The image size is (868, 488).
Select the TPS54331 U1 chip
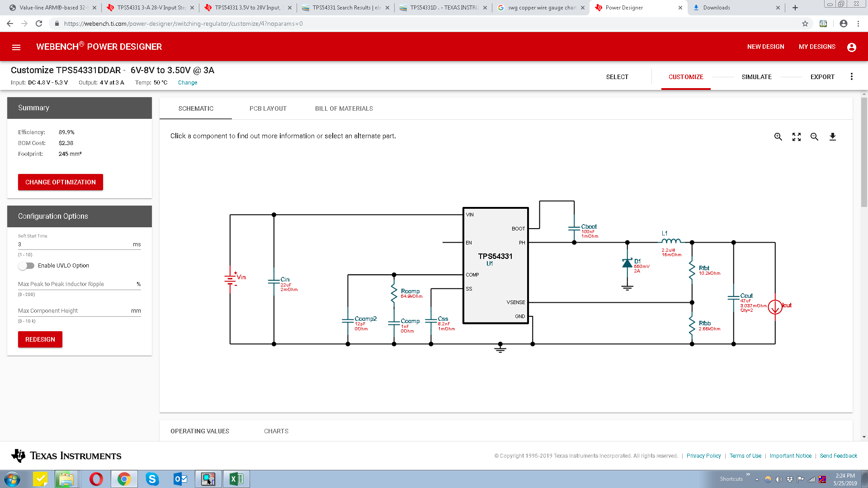point(495,266)
